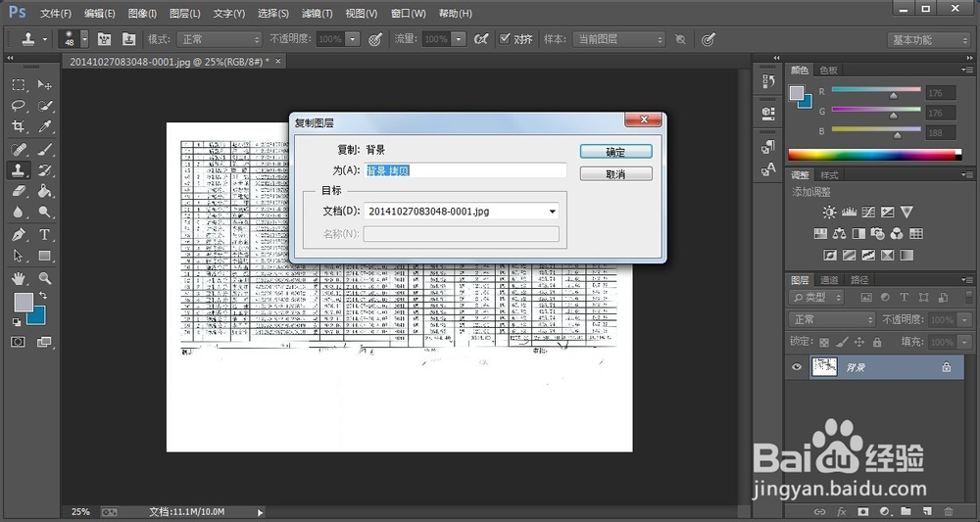The image size is (980, 522).
Task: Select the Eraser tool
Action: 19,190
